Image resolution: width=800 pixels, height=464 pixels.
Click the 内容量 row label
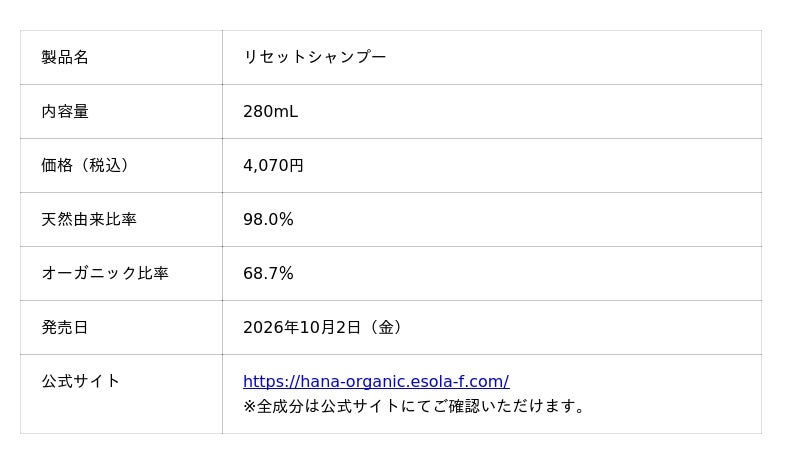tap(65, 111)
